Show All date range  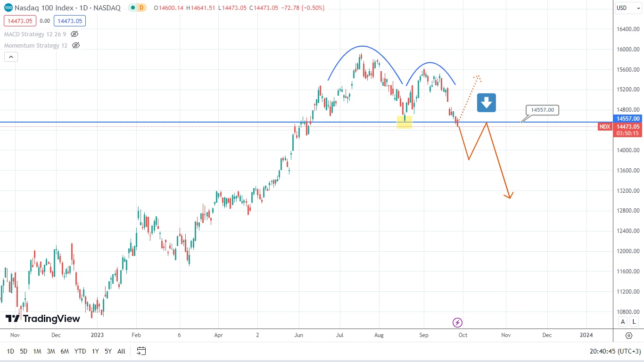tap(121, 351)
